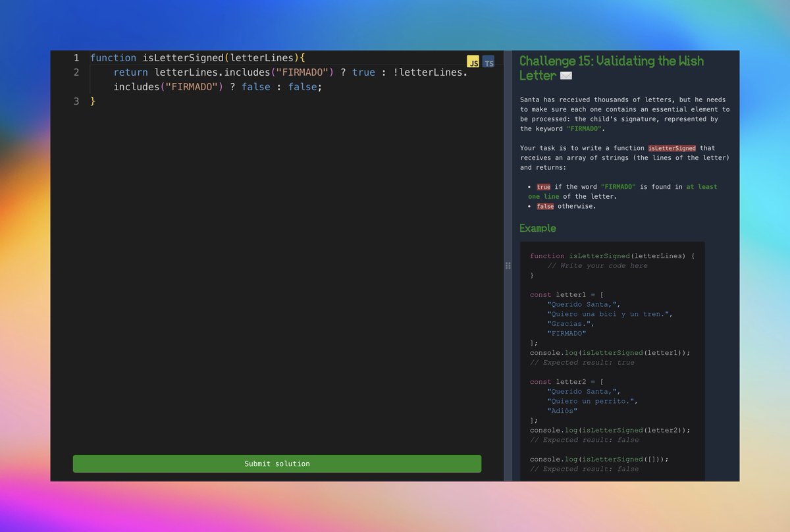
Task: Click line number 2 in the editor gutter
Action: point(76,72)
